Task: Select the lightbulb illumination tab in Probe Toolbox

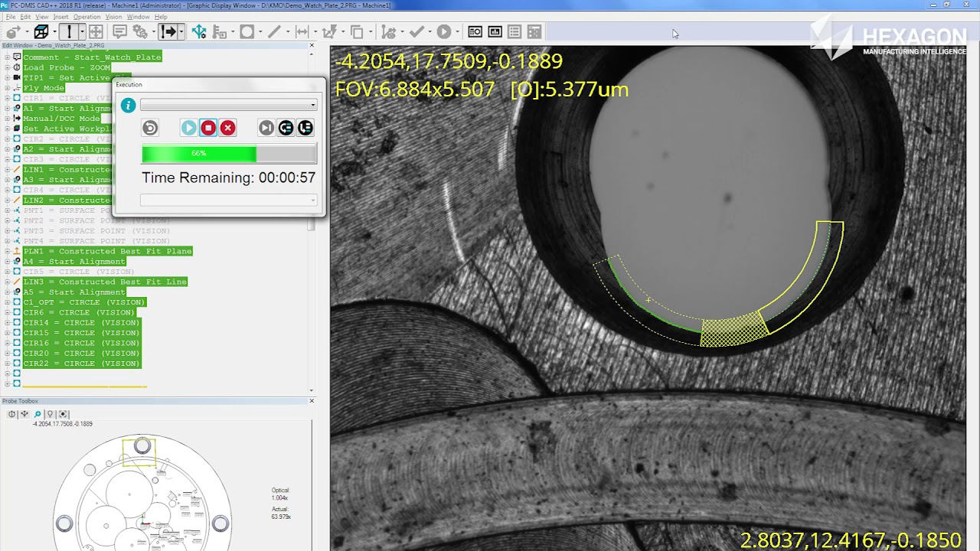Action: [x=50, y=414]
